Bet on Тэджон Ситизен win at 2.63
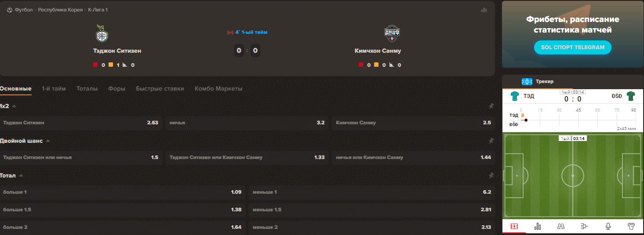Viewport: 644px width, 235px height. pos(81,123)
